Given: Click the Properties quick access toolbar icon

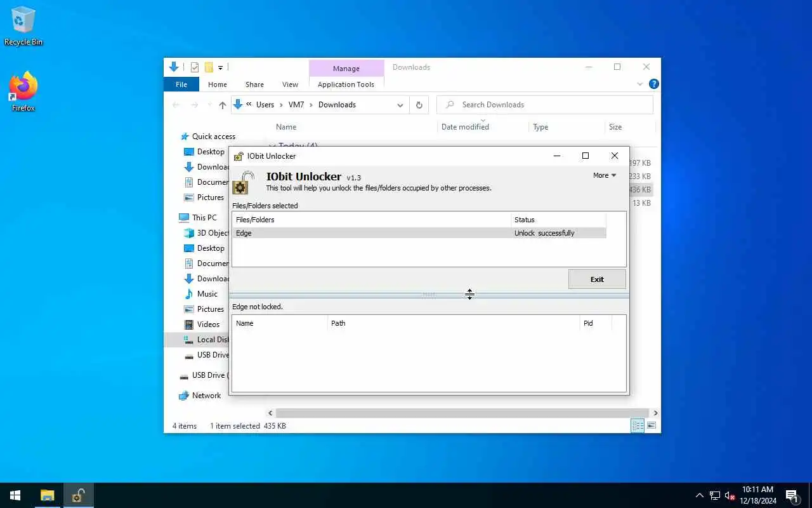Looking at the screenshot, I should click(x=195, y=67).
